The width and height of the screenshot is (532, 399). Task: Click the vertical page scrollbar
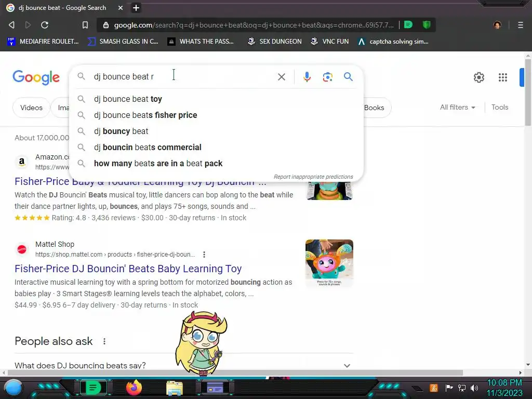click(x=528, y=92)
